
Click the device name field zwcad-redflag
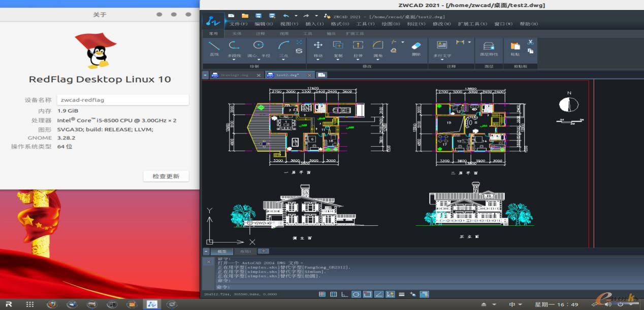[x=122, y=100]
